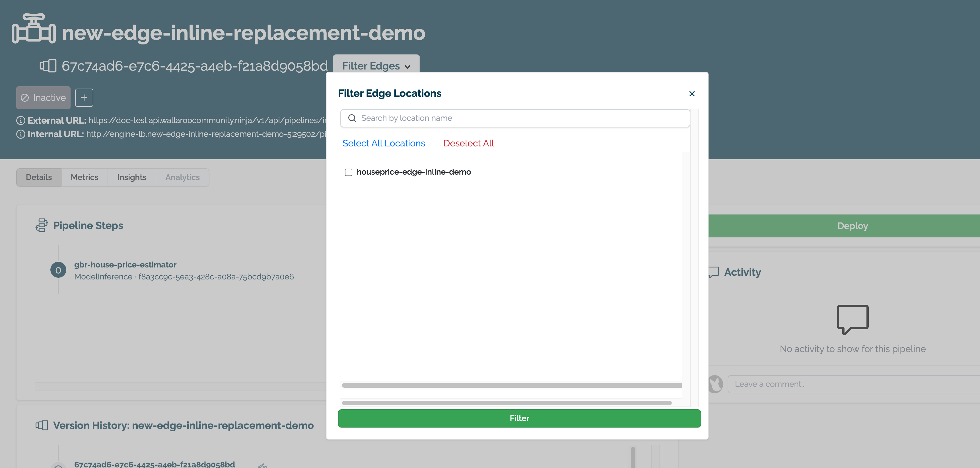Click the plus icon next to Inactive

pyautogui.click(x=84, y=97)
